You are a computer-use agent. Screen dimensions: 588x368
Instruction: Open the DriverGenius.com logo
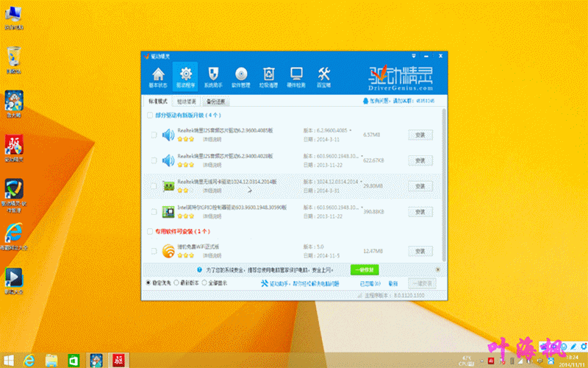(x=401, y=78)
